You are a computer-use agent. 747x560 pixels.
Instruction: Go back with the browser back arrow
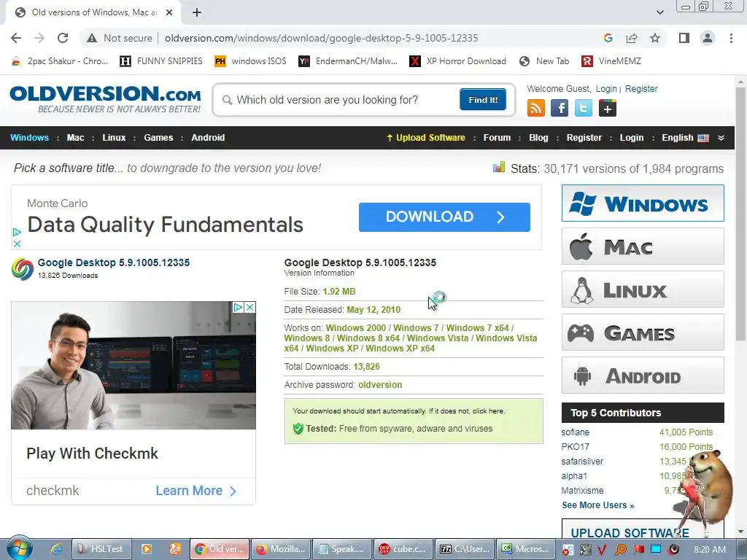tap(16, 38)
